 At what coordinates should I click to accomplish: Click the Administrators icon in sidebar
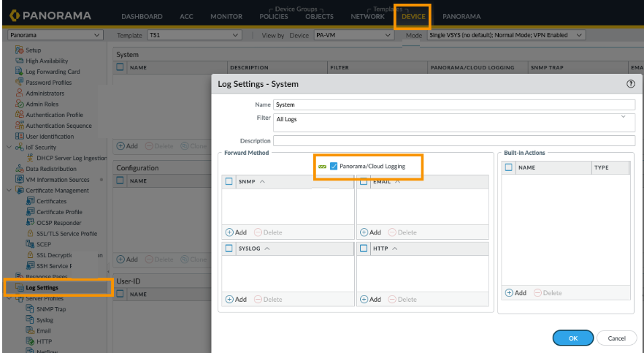(x=20, y=94)
